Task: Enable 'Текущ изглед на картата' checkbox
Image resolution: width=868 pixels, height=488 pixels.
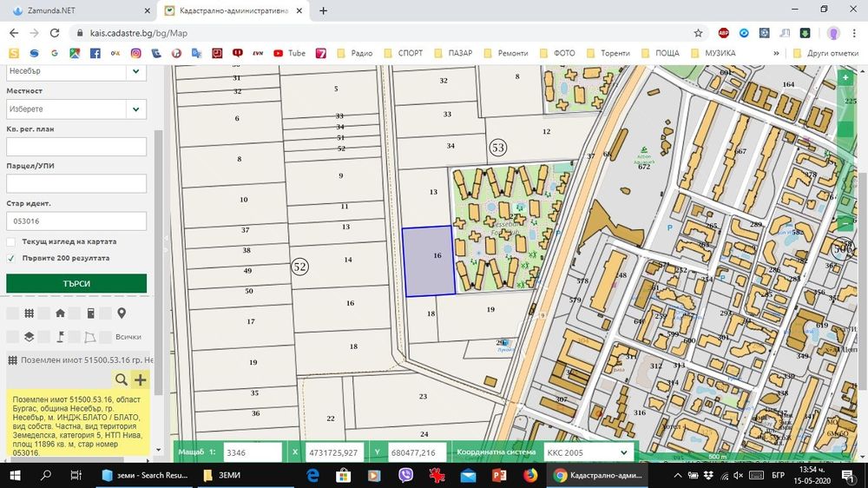Action: point(11,241)
